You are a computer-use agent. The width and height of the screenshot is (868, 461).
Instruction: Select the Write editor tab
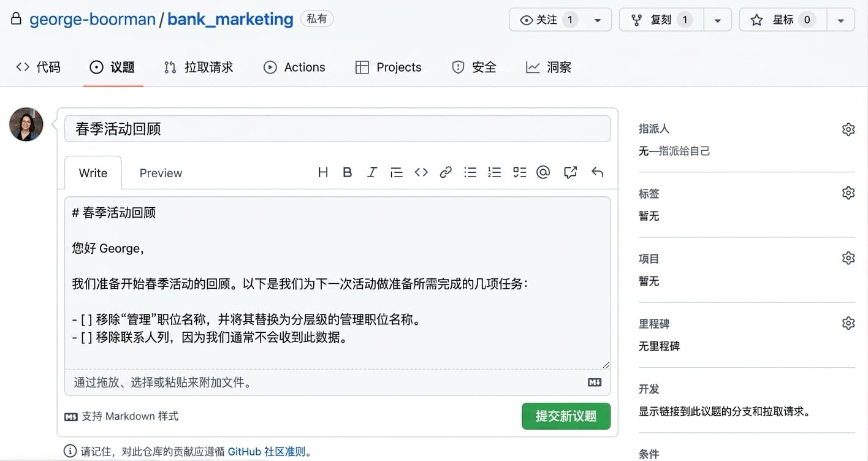tap(93, 173)
